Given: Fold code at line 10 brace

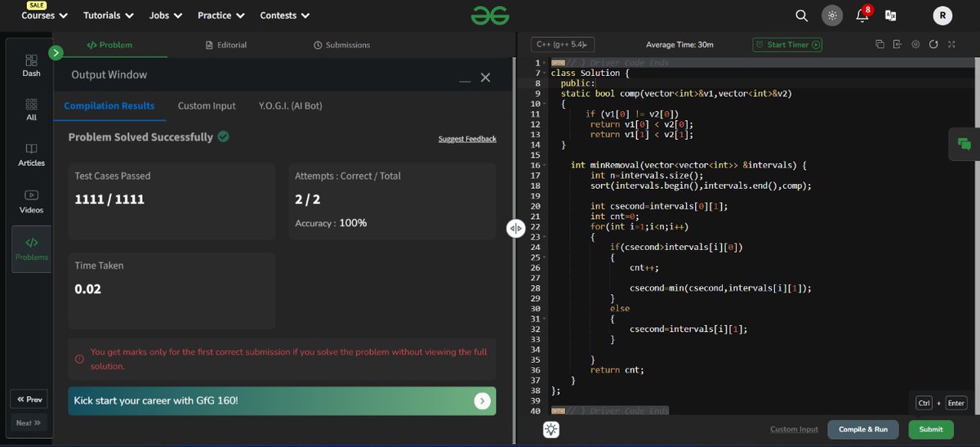Looking at the screenshot, I should coord(544,104).
